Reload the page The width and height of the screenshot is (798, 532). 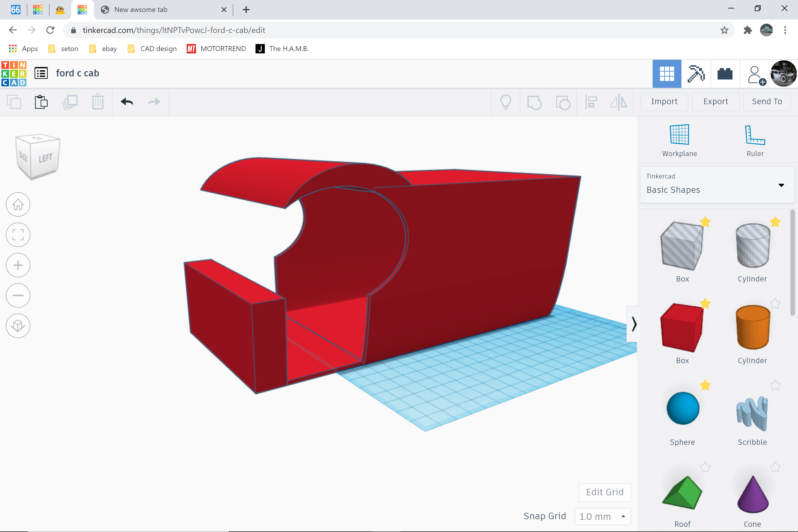pyautogui.click(x=50, y=30)
